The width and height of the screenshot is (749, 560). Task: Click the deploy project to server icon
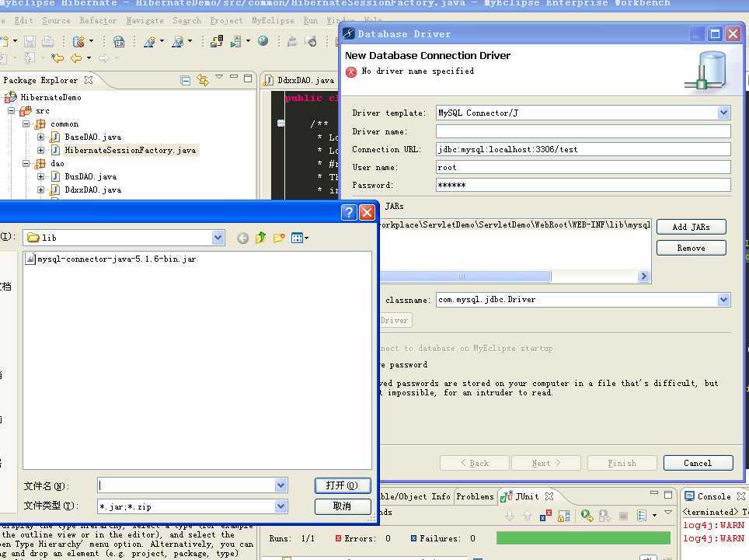click(x=217, y=41)
